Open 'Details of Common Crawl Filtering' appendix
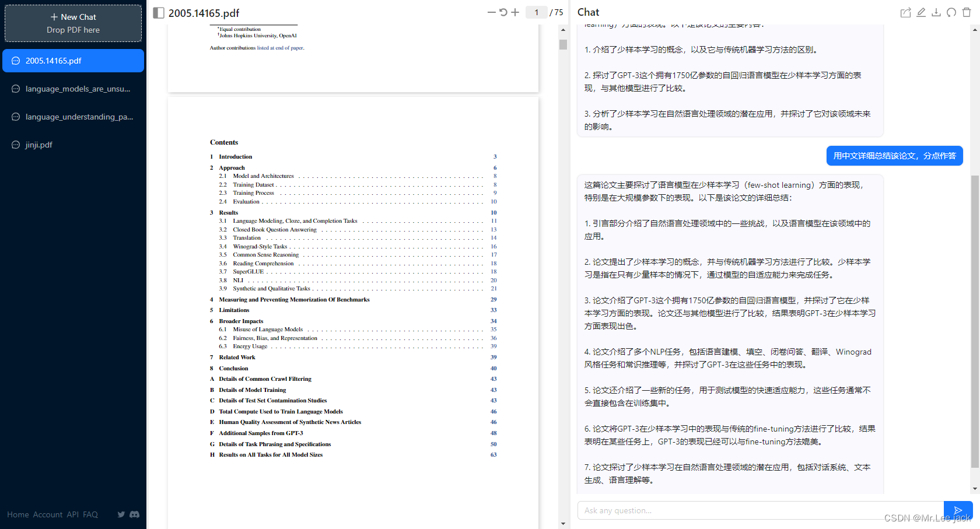980x529 pixels. (x=265, y=379)
